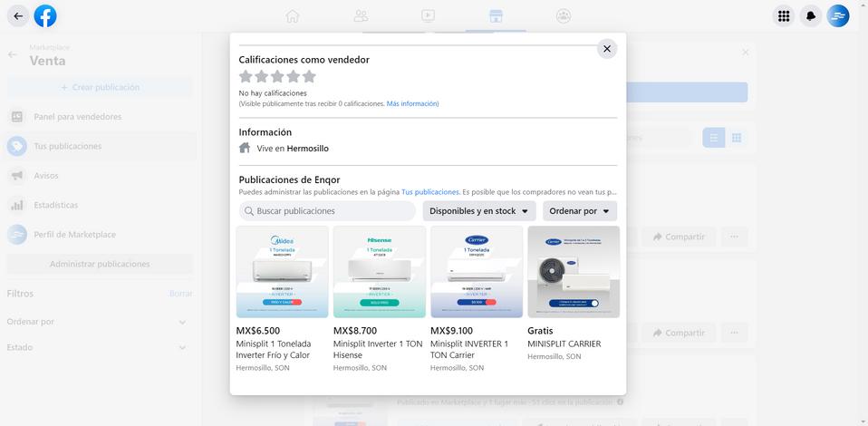Click the Facebook logo icon

coord(45,16)
